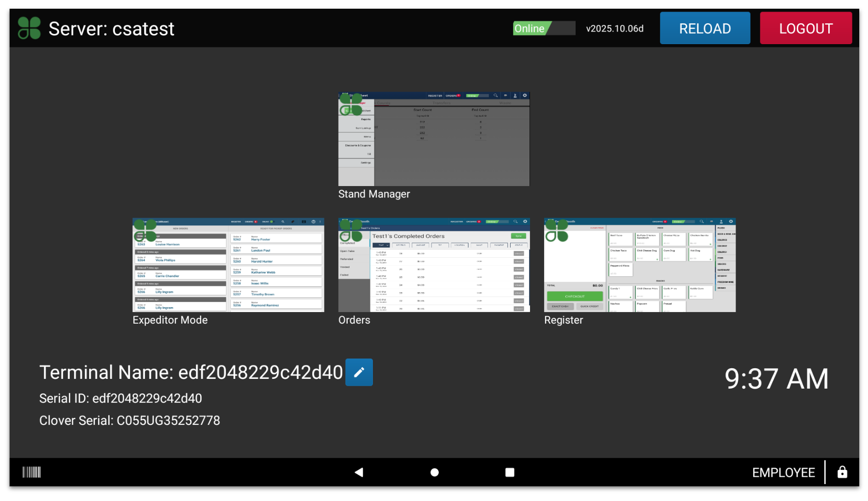Tap the Android home circle button
Screen dimensions: 868x501
(434, 471)
